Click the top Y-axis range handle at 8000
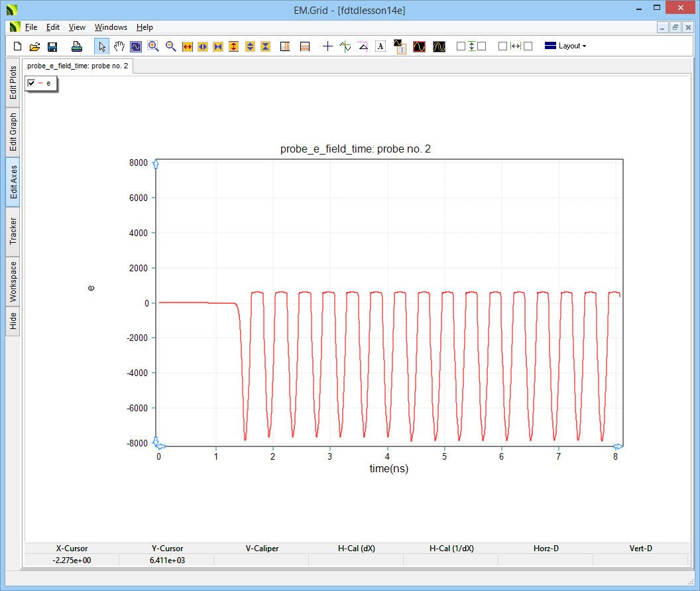This screenshot has height=591, width=700. [x=156, y=164]
